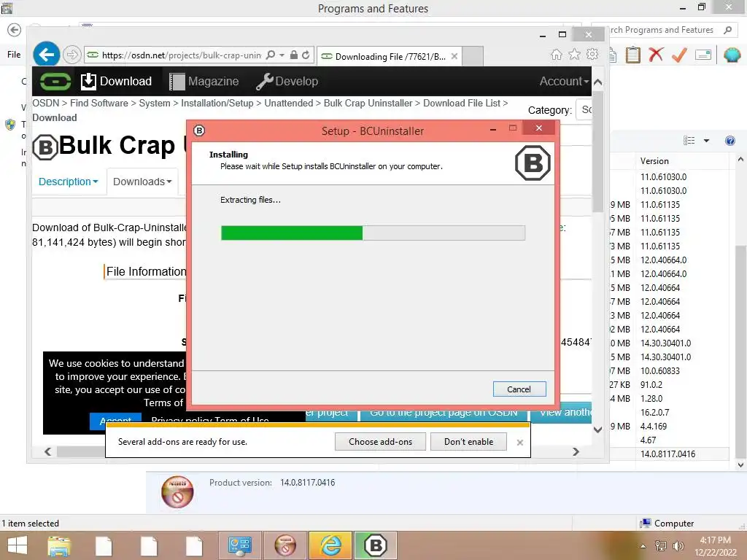Open the view options dropdown arrow
Image resolution: width=747 pixels, height=560 pixels.
pos(706,141)
